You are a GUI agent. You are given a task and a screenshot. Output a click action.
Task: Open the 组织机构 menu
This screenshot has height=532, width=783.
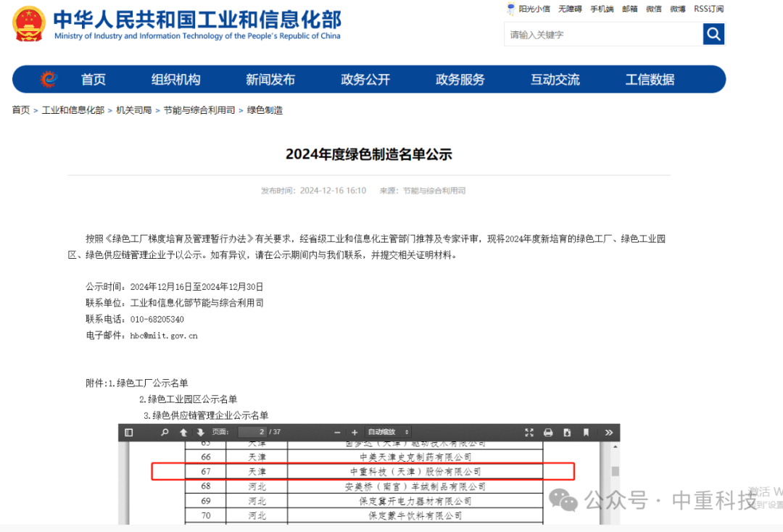(175, 79)
